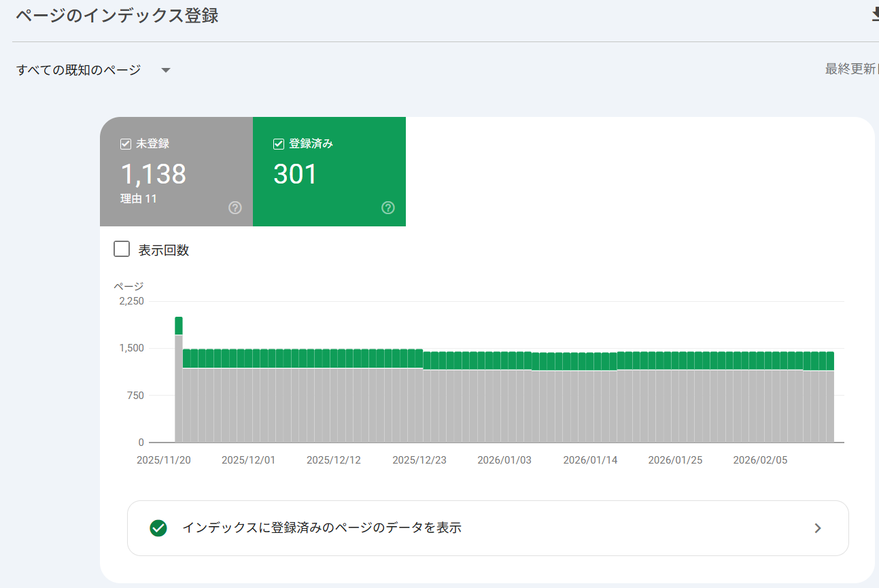Click the ページ axis label above chart

click(128, 286)
